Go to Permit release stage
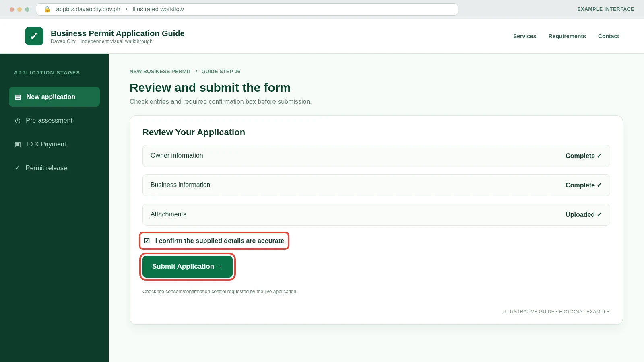The image size is (644, 362). click(54, 168)
